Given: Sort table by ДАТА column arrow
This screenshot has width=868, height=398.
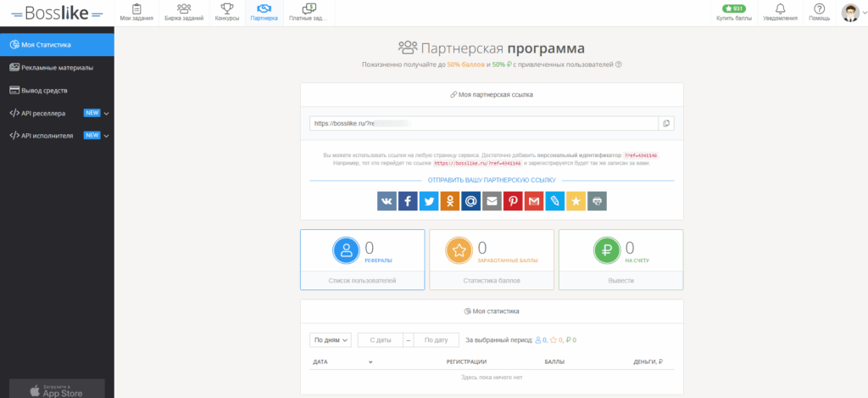Looking at the screenshot, I should click(370, 362).
